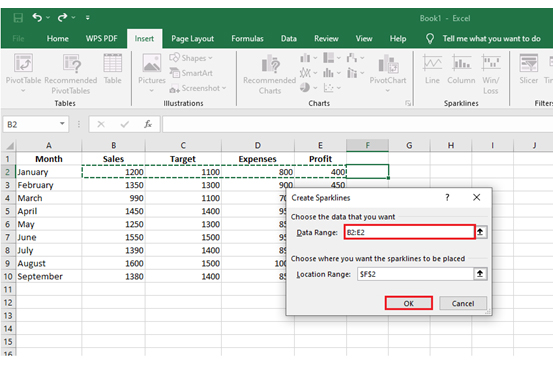Viewport: 553px width, 367px height.
Task: Open Recommended Charts
Action: pos(269,74)
